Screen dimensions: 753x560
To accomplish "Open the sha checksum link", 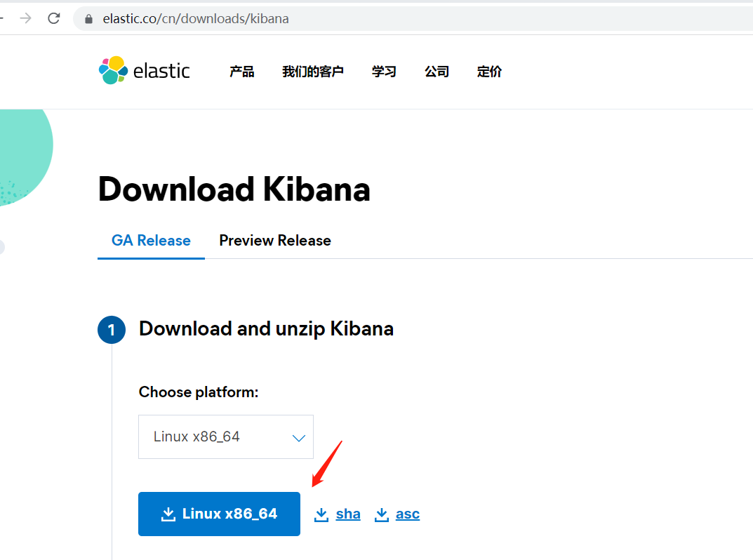I will pos(348,514).
